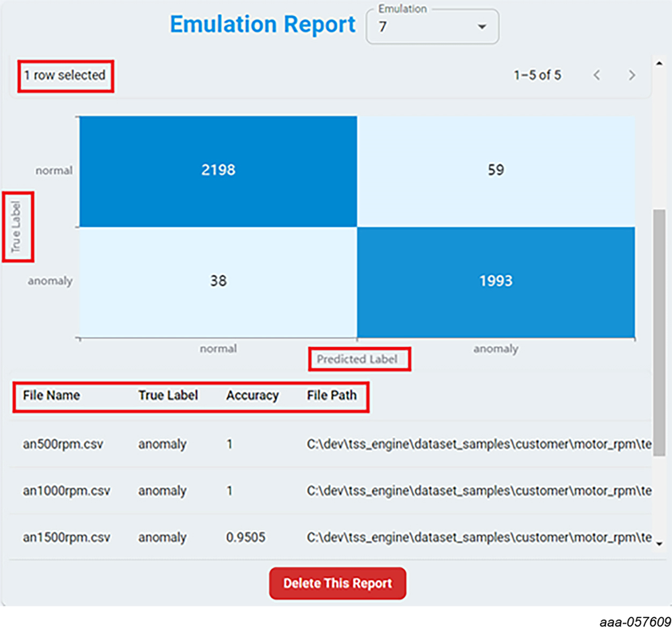Click the file path of an1500rpm.csv
This screenshot has width=672, height=629.
point(479,537)
